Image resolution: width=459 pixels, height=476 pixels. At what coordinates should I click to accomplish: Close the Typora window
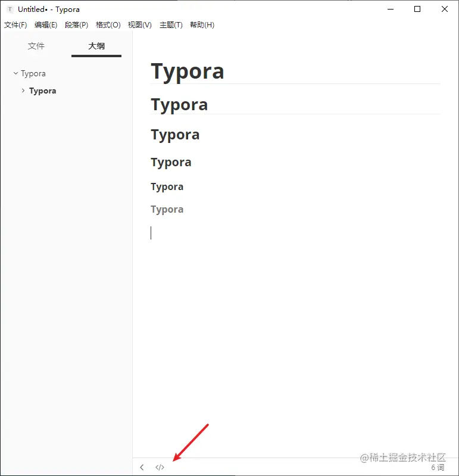(445, 9)
